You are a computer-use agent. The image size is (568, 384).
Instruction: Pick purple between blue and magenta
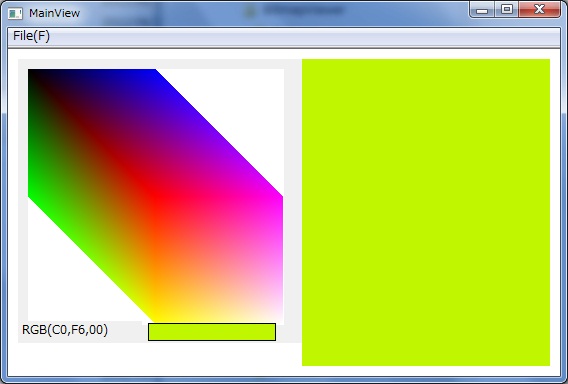click(217, 134)
